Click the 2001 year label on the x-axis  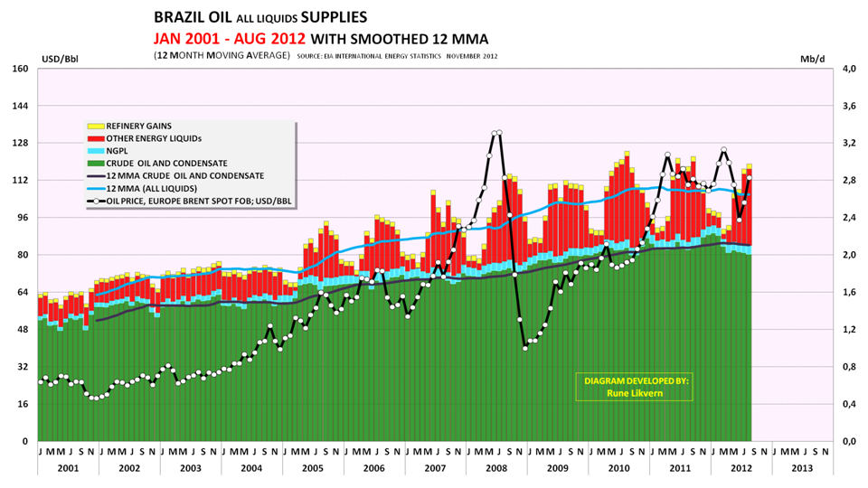coord(68,467)
